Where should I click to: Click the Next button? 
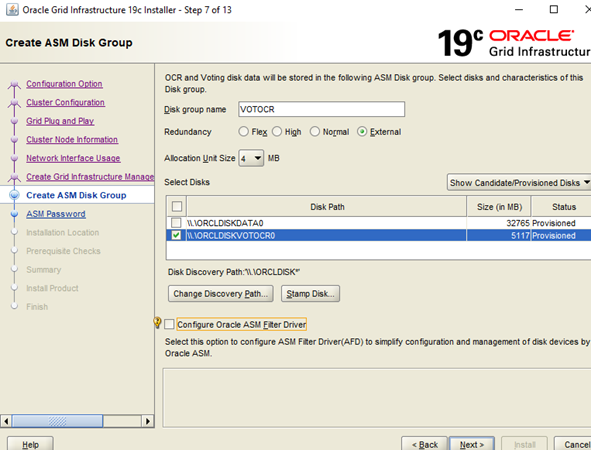coord(472,444)
